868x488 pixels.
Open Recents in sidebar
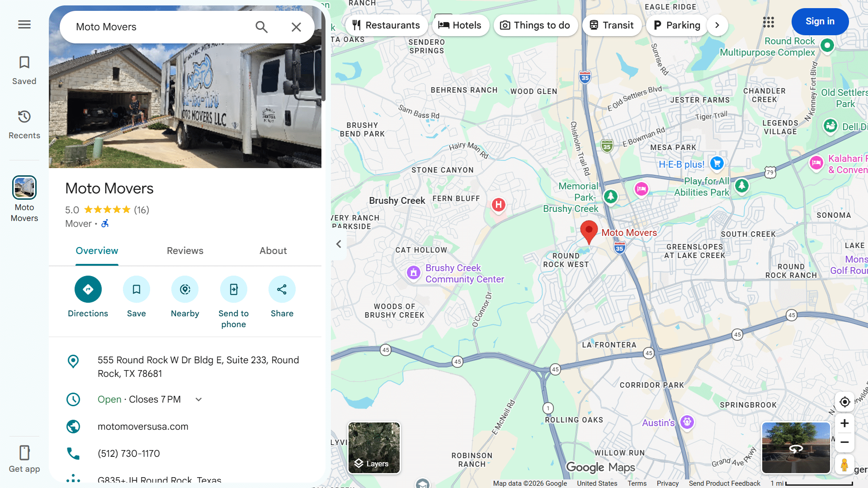24,125
